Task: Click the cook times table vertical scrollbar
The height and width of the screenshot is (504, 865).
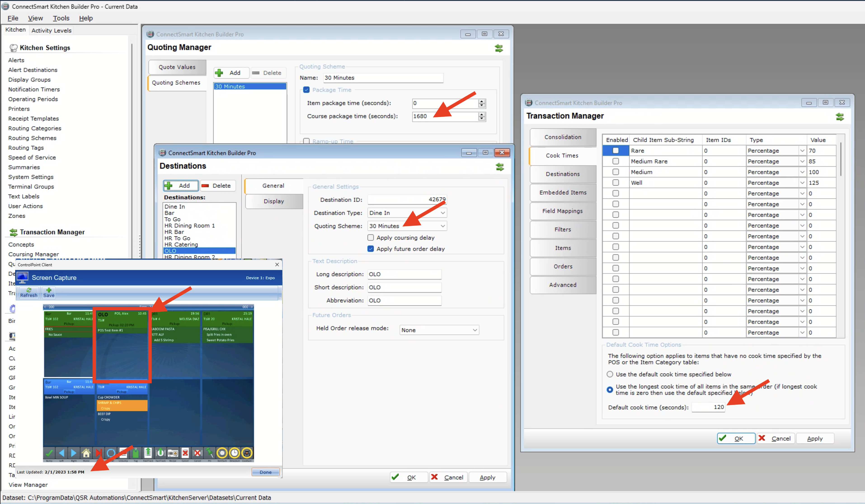Action: coord(841,160)
